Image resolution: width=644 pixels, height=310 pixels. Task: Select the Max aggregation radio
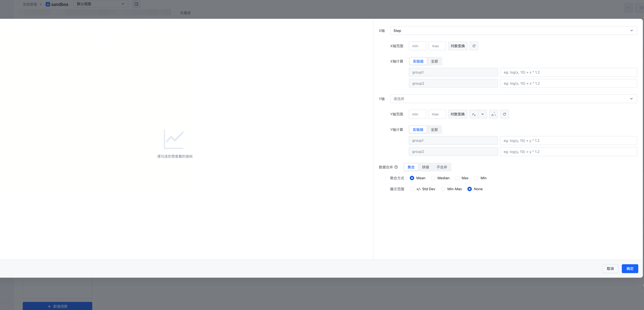457,178
